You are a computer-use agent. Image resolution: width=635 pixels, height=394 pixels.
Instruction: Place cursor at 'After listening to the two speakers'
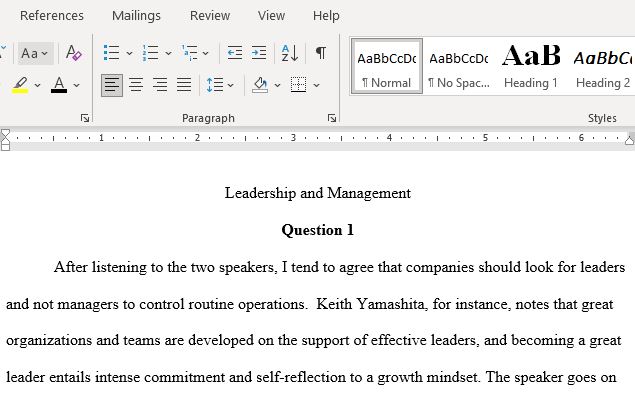point(166,267)
